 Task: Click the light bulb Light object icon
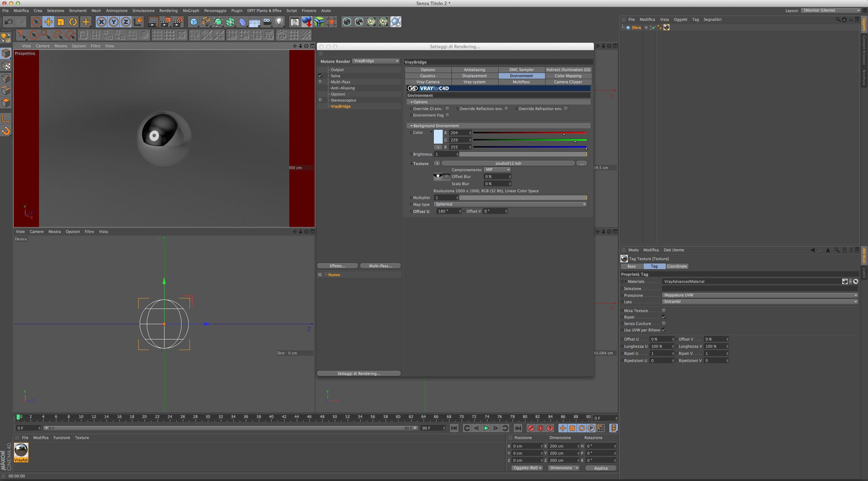click(279, 22)
